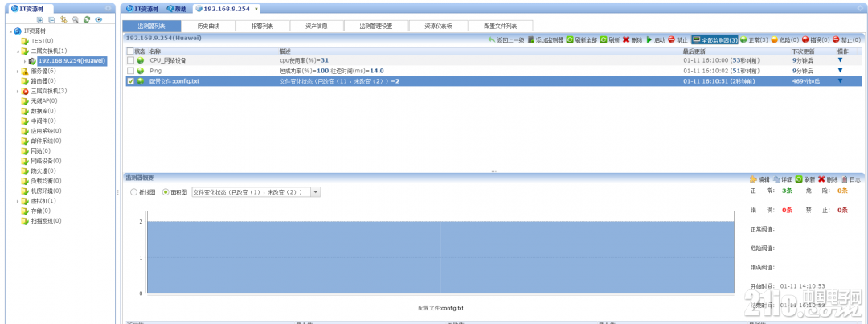This screenshot has width=868, height=324.
Task: Click 删除 in the 监测器概要 panel
Action: (x=828, y=179)
